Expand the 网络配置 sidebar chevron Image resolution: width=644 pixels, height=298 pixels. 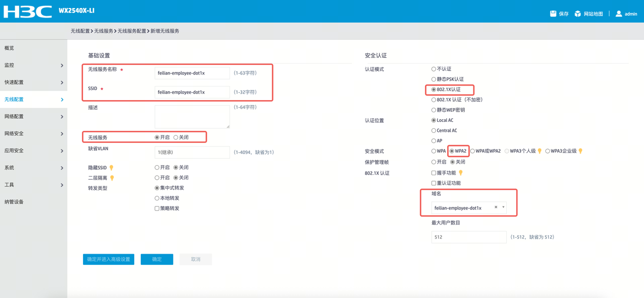click(x=62, y=117)
